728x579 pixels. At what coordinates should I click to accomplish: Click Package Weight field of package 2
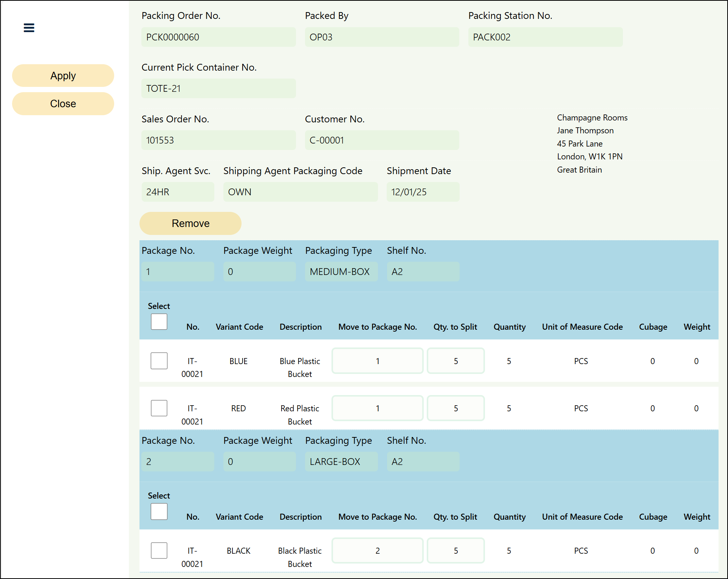pyautogui.click(x=259, y=462)
